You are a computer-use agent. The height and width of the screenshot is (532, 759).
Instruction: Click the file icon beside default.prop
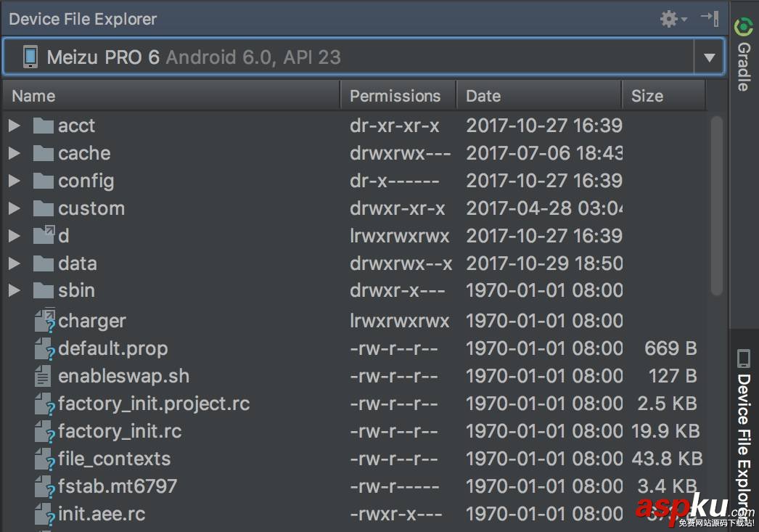coord(42,348)
